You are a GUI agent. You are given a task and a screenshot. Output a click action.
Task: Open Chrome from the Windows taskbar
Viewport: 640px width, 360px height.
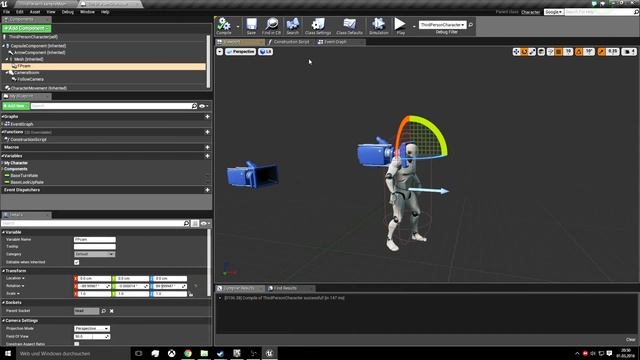[188, 353]
